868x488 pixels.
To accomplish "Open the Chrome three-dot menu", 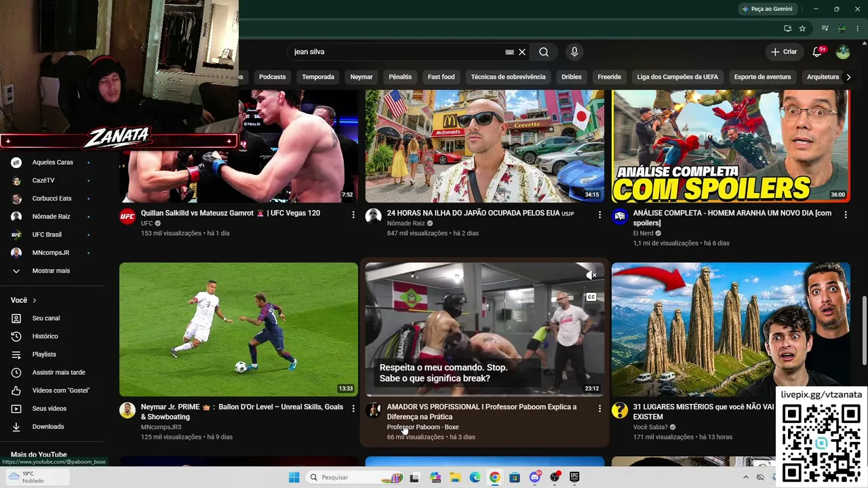I will click(x=857, y=28).
